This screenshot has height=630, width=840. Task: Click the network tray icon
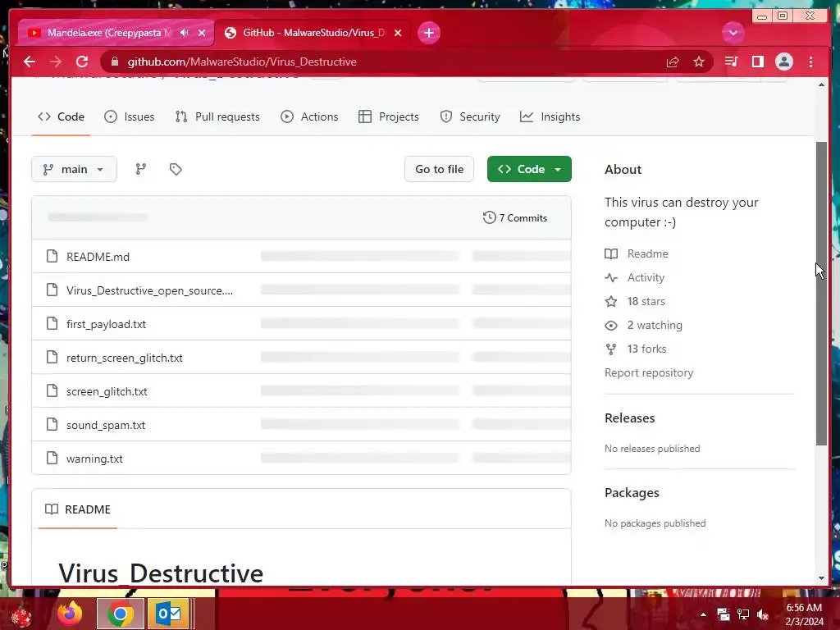tap(743, 614)
